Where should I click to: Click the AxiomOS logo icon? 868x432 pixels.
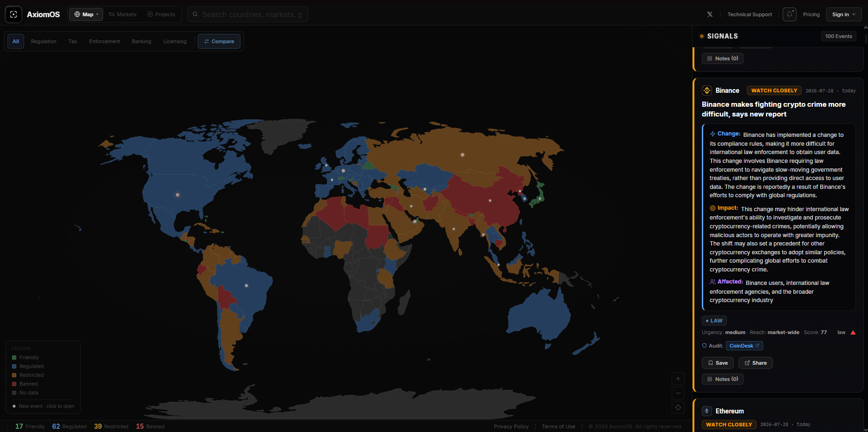click(13, 14)
